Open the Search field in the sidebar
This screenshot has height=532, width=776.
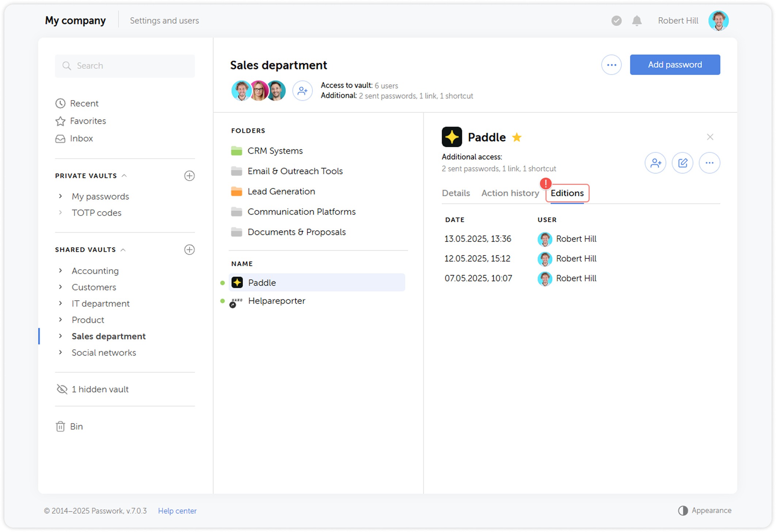pyautogui.click(x=125, y=66)
